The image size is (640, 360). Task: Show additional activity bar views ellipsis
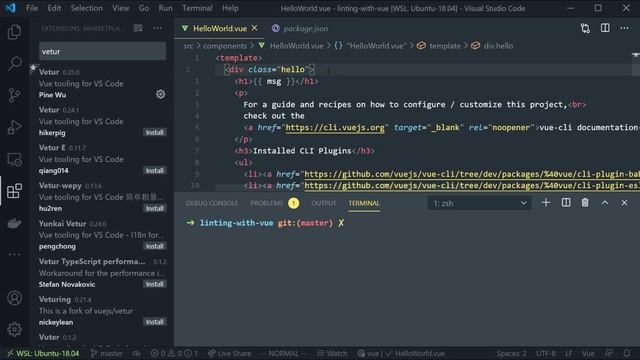[x=14, y=254]
